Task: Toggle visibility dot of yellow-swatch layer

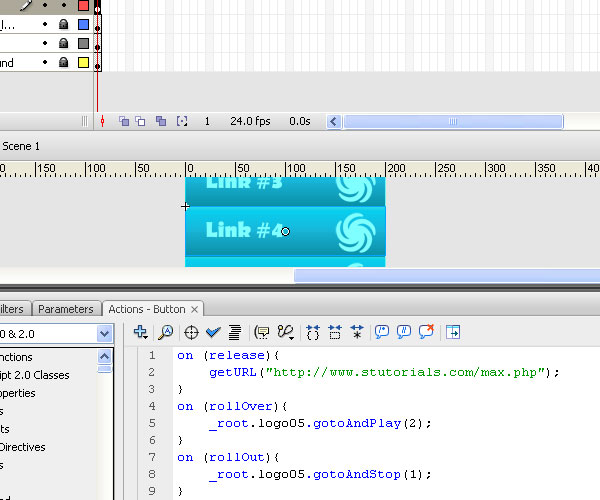Action: [x=45, y=62]
